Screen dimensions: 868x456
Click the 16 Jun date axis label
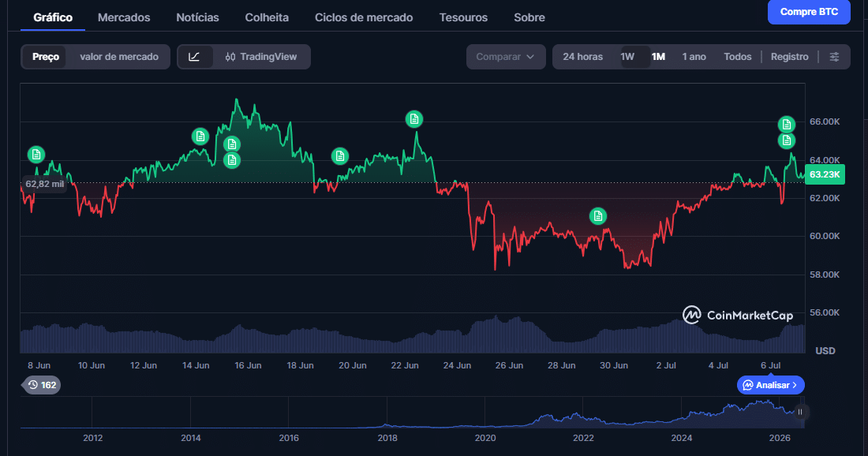click(248, 366)
